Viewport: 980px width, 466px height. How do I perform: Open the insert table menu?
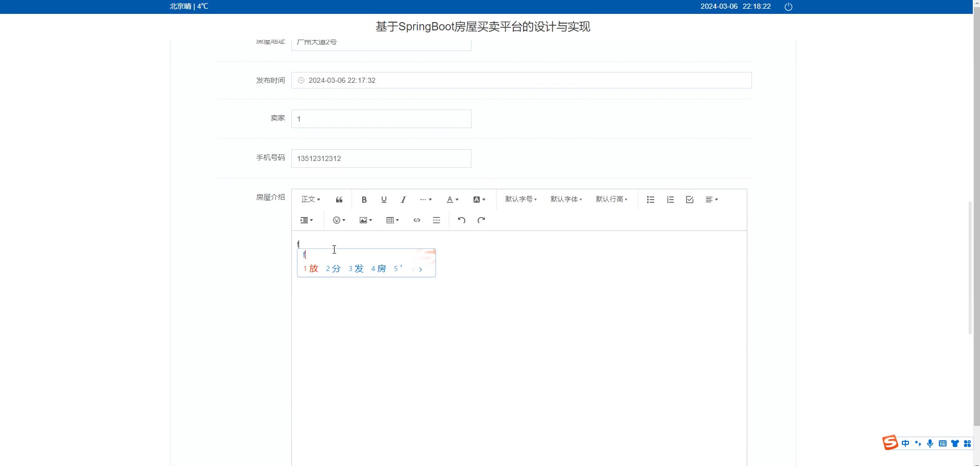click(x=393, y=220)
